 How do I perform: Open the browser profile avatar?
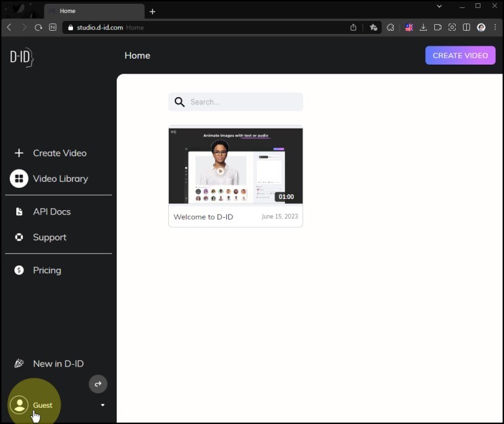tap(481, 27)
